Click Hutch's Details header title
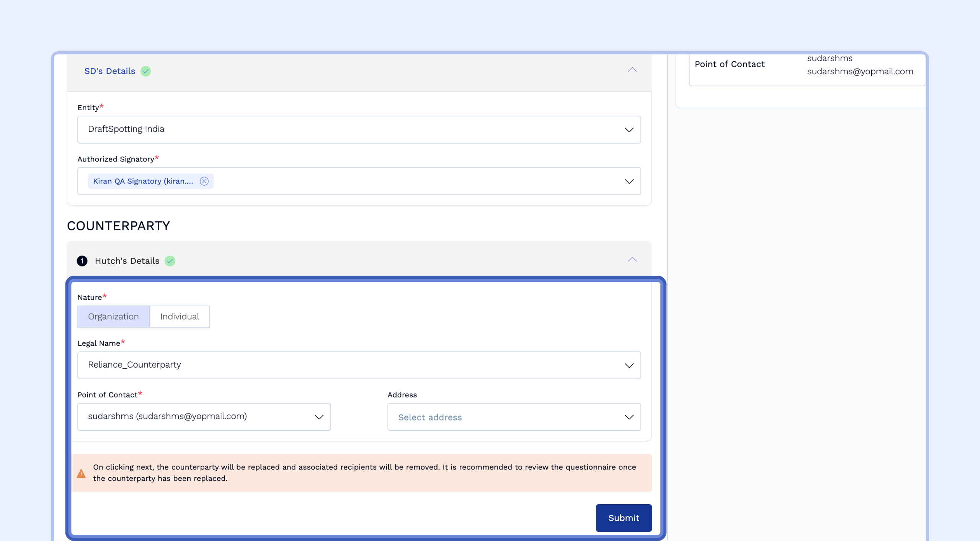 pos(127,261)
